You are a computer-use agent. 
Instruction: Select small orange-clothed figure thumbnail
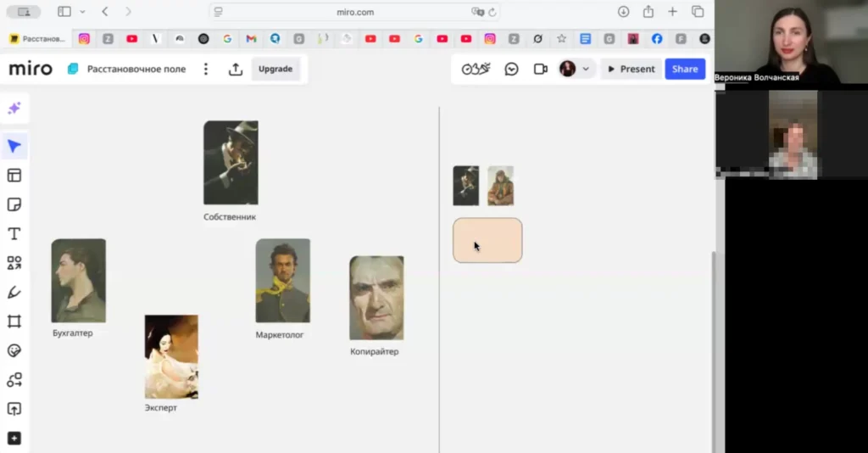[500, 186]
